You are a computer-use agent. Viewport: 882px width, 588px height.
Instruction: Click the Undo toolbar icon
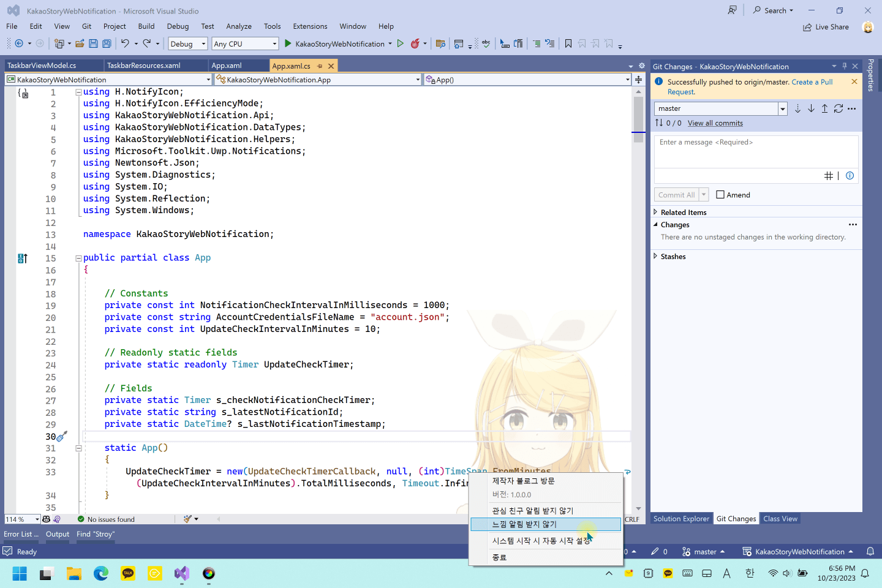pyautogui.click(x=125, y=43)
